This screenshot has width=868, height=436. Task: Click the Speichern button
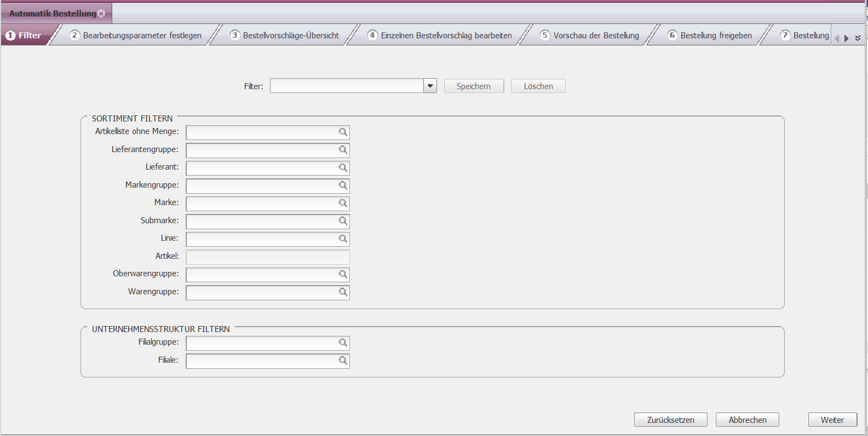click(x=474, y=86)
